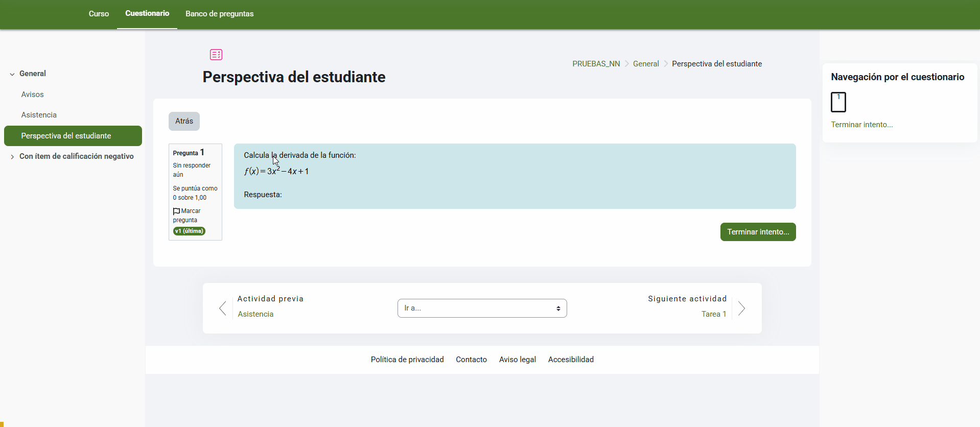Image resolution: width=980 pixels, height=427 pixels.
Task: Click the previous activity left arrow
Action: click(222, 308)
